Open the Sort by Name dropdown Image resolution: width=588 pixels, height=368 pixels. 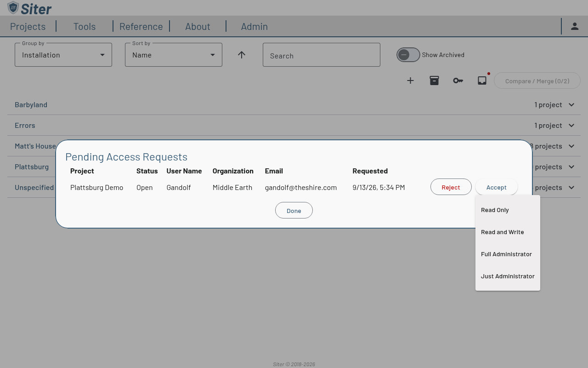[174, 55]
